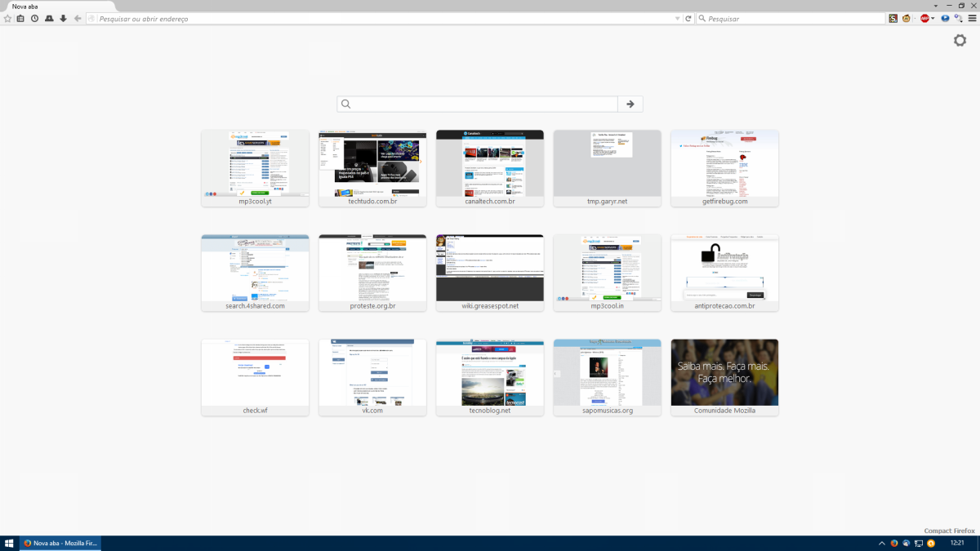
Task: Reload the page
Action: point(688,18)
